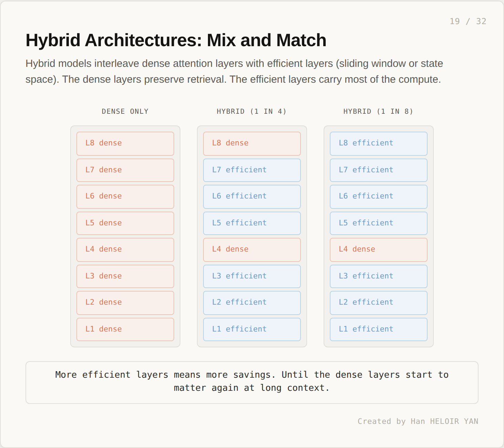The image size is (504, 448).
Task: Click the 'Created by Han HELOIR YAN' credit
Action: click(x=418, y=421)
